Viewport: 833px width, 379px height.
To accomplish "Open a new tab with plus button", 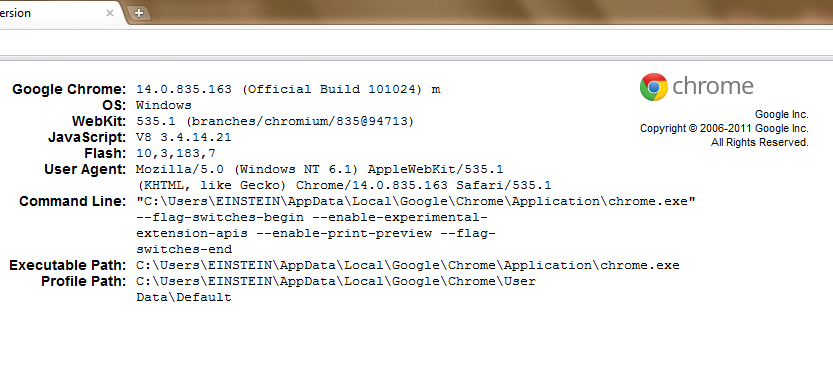I will (139, 13).
